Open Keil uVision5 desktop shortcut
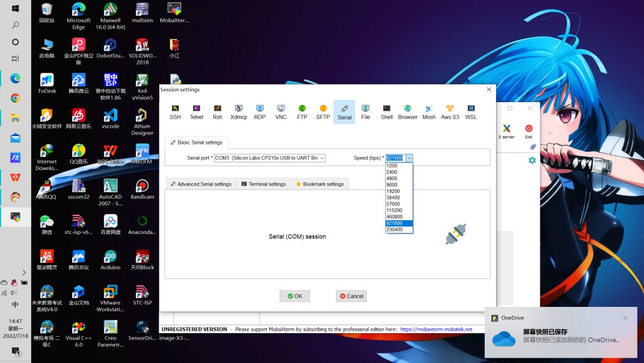 coord(142,87)
